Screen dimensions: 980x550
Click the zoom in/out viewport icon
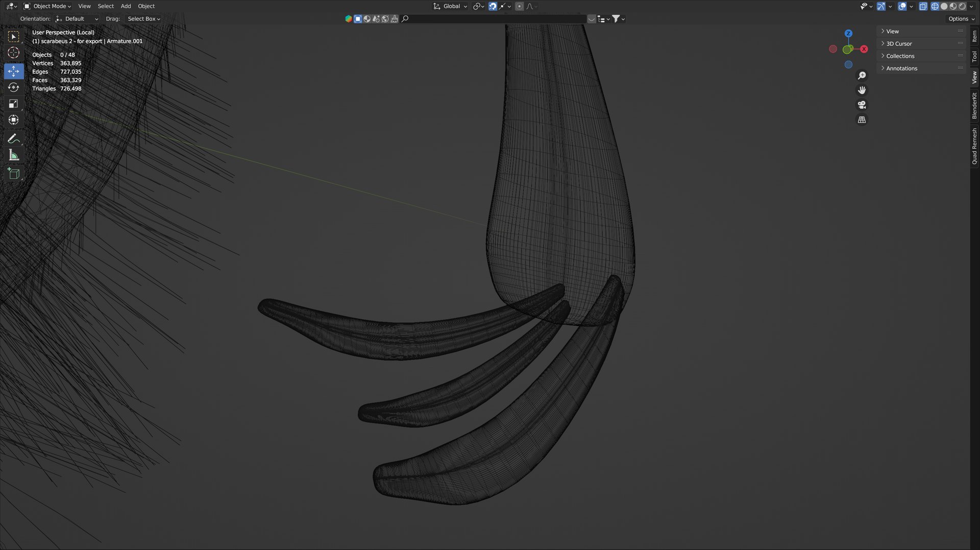click(862, 76)
